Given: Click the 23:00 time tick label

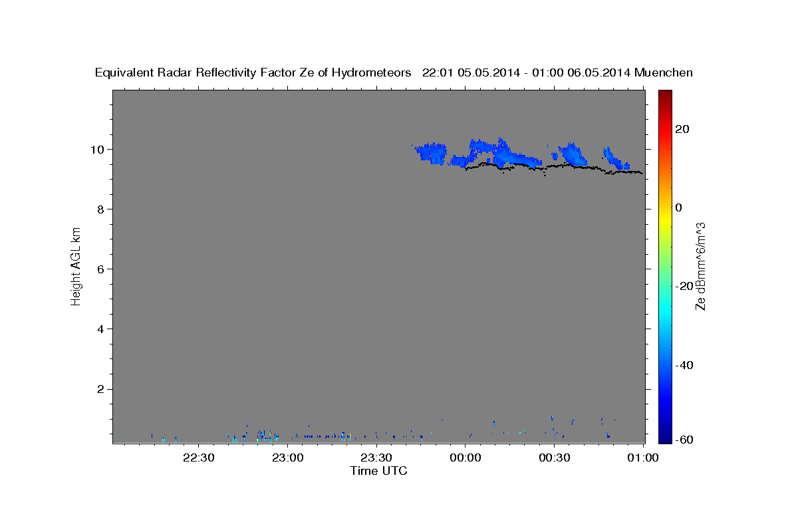Looking at the screenshot, I should point(288,458).
